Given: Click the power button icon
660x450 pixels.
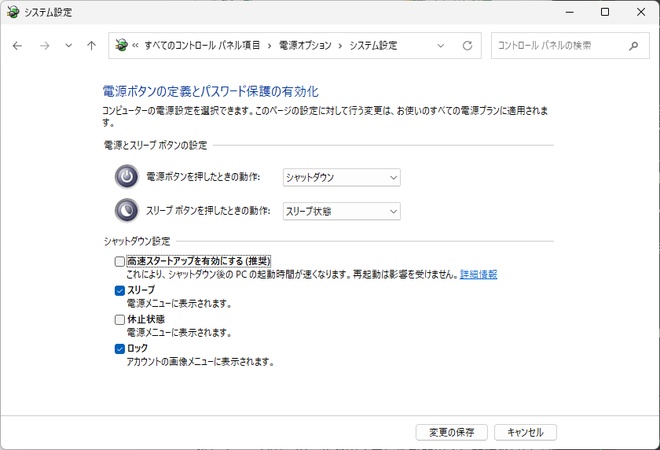Looking at the screenshot, I should [127, 176].
